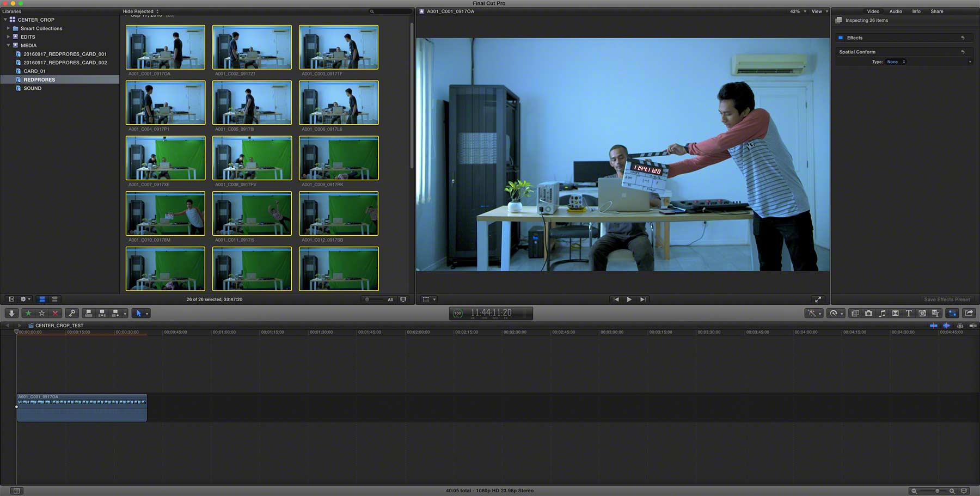Click the Share project export icon
This screenshot has width=980, height=496.
click(x=969, y=313)
